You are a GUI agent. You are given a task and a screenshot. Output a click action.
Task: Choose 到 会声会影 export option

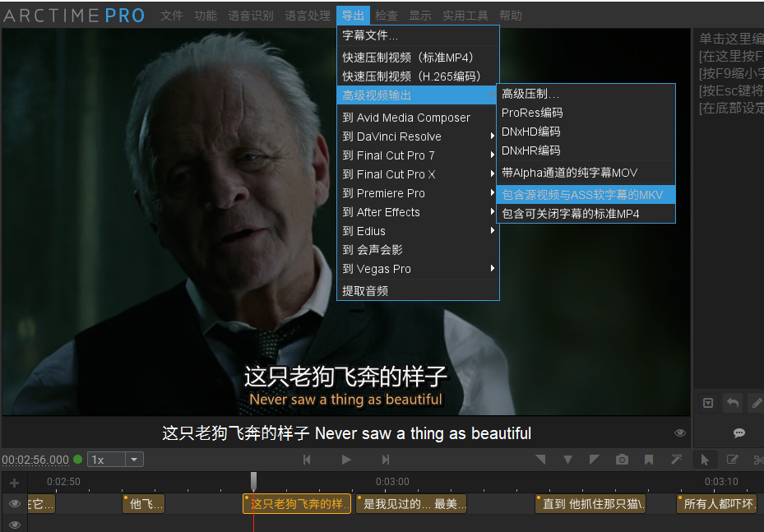[418, 250]
